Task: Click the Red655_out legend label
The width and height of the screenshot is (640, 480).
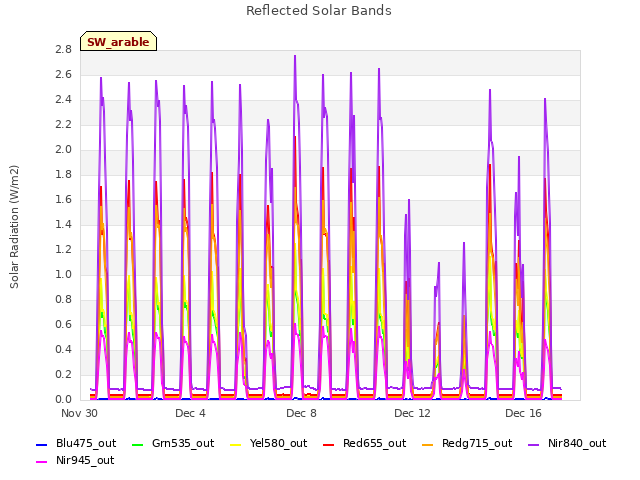Action: (374, 443)
